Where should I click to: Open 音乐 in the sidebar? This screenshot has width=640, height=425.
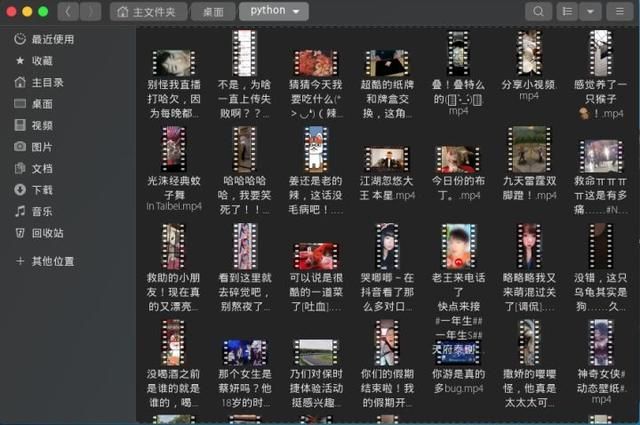(x=42, y=211)
